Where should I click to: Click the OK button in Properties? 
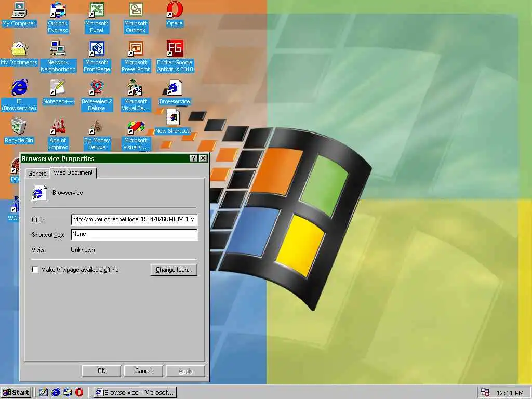pyautogui.click(x=101, y=371)
